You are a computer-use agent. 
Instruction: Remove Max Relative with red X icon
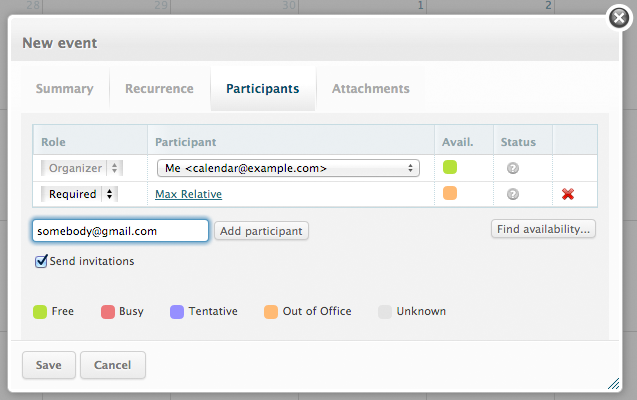coord(568,194)
